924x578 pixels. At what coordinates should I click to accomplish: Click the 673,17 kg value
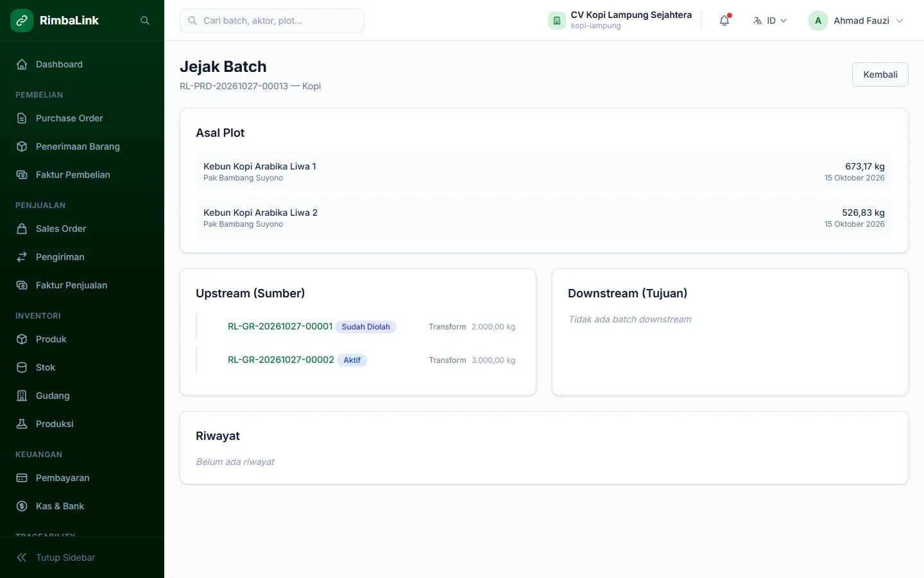point(865,166)
